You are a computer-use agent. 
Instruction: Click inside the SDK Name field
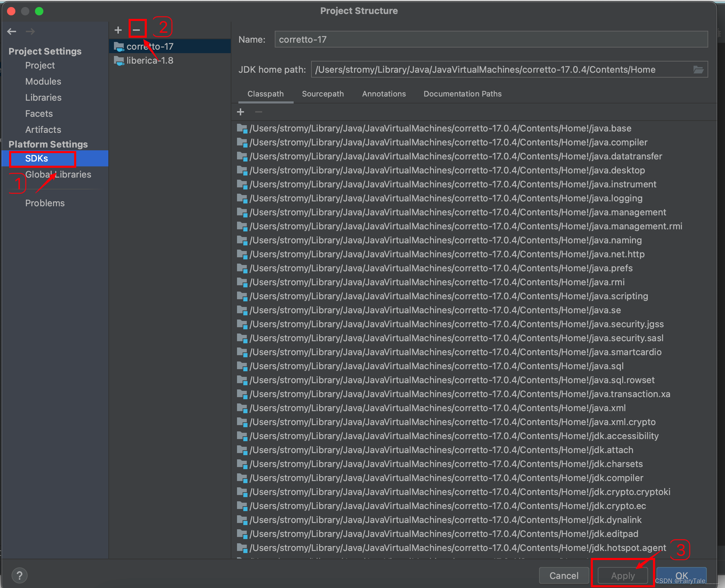[491, 40]
